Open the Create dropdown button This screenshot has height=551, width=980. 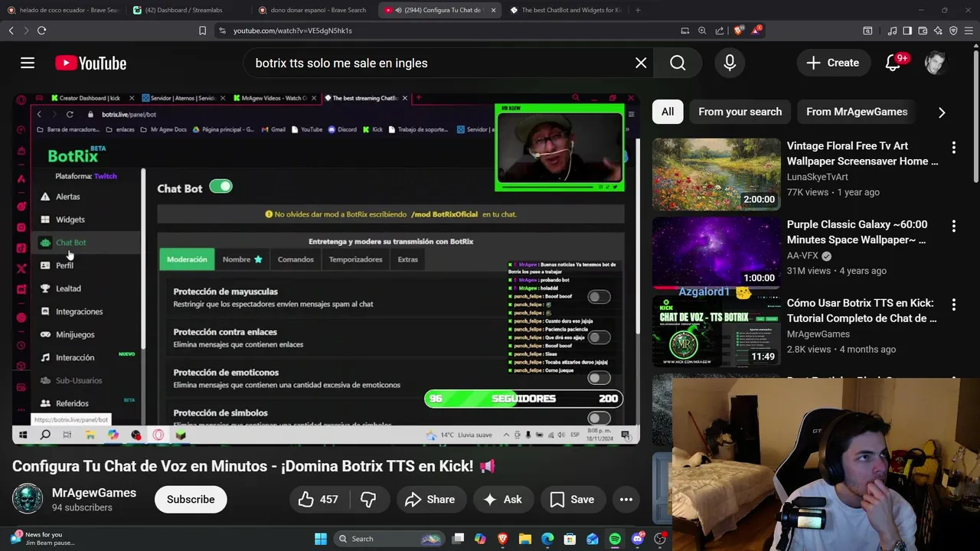832,63
